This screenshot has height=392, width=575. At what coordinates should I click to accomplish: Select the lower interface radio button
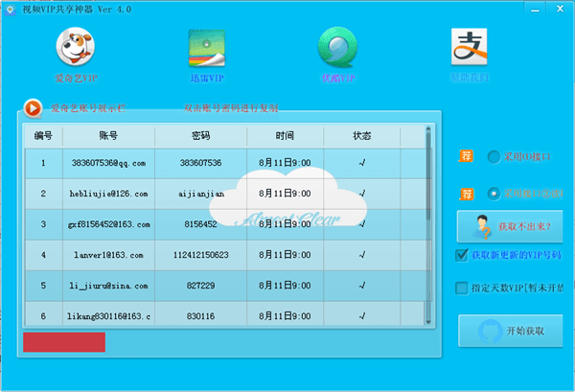coord(494,194)
